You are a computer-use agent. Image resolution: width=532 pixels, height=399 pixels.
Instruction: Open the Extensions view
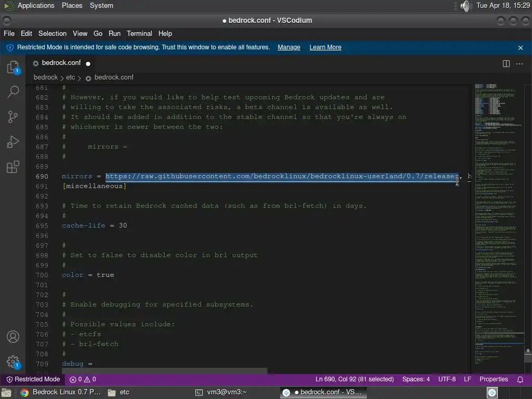[13, 167]
